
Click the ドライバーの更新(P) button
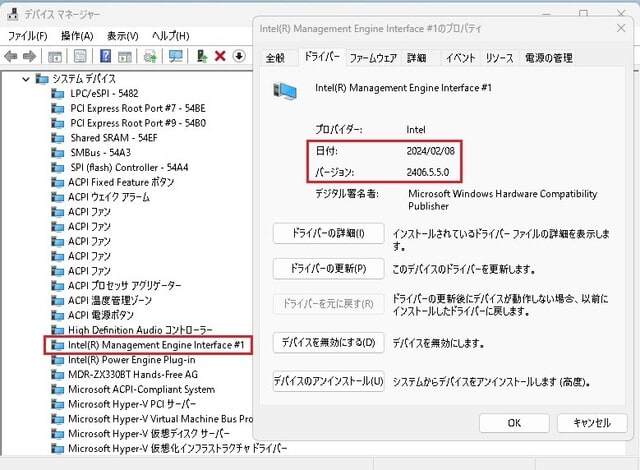pyautogui.click(x=328, y=268)
